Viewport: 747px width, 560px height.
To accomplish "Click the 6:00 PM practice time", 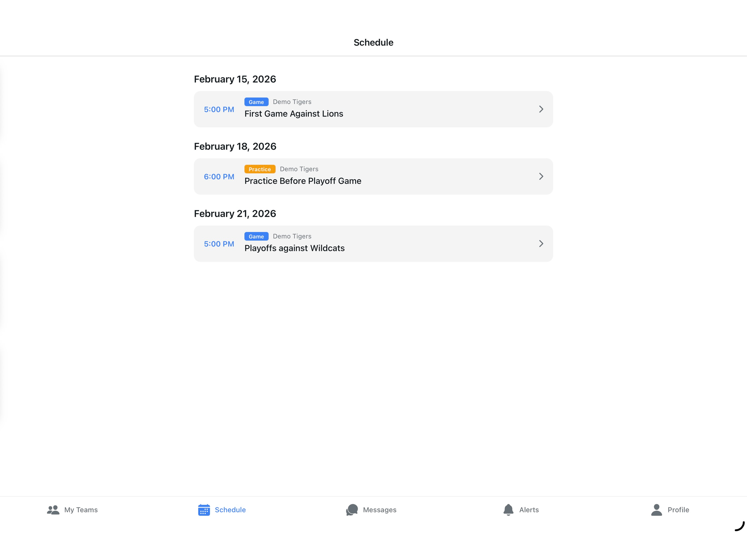I will tap(219, 177).
